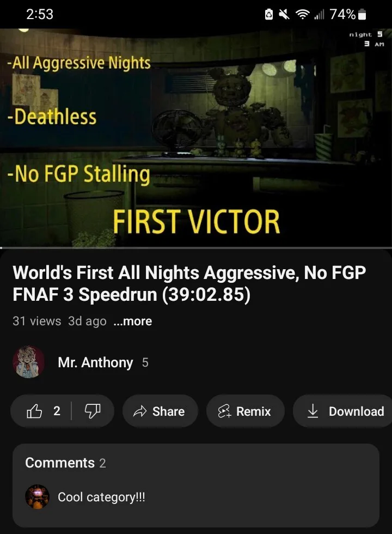Viewport: 392px width, 534px height.
Task: Tap the Remix button label
Action: pyautogui.click(x=254, y=411)
